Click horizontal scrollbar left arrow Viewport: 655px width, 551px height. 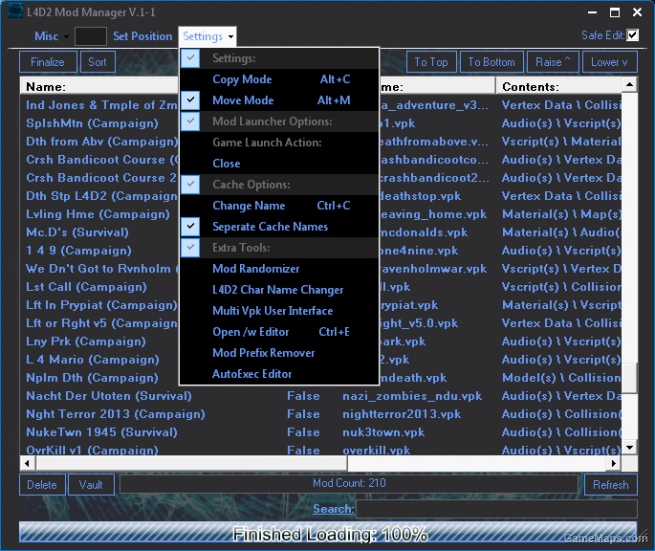click(28, 463)
